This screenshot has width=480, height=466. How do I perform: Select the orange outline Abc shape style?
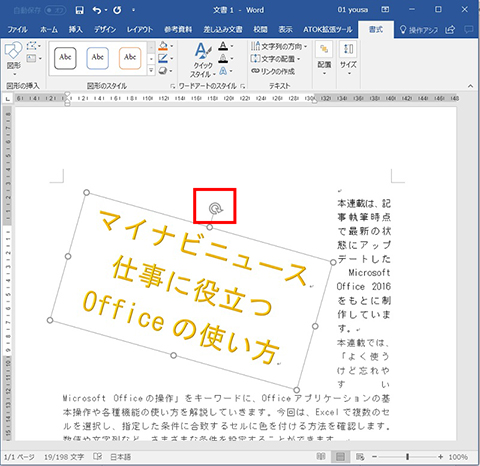130,58
